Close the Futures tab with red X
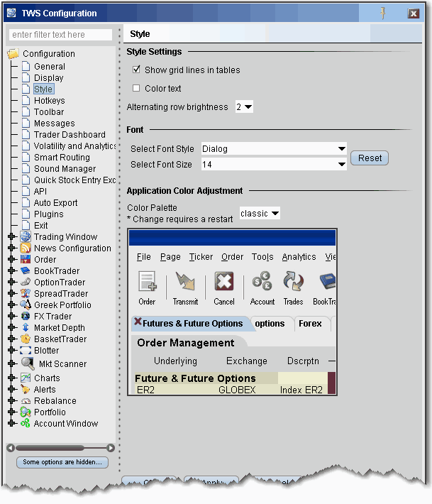The height and width of the screenshot is (504, 432). coord(138,321)
